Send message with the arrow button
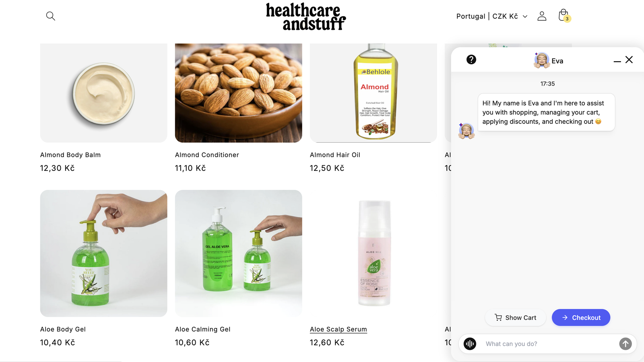The image size is (644, 362). [625, 344]
